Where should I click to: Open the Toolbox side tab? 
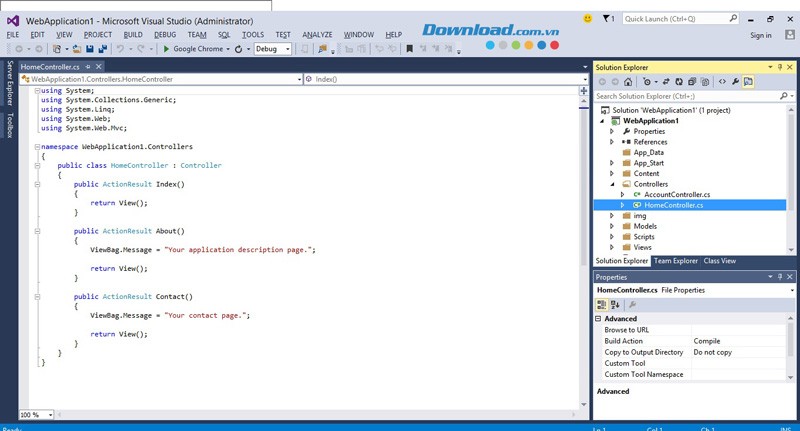(x=10, y=125)
